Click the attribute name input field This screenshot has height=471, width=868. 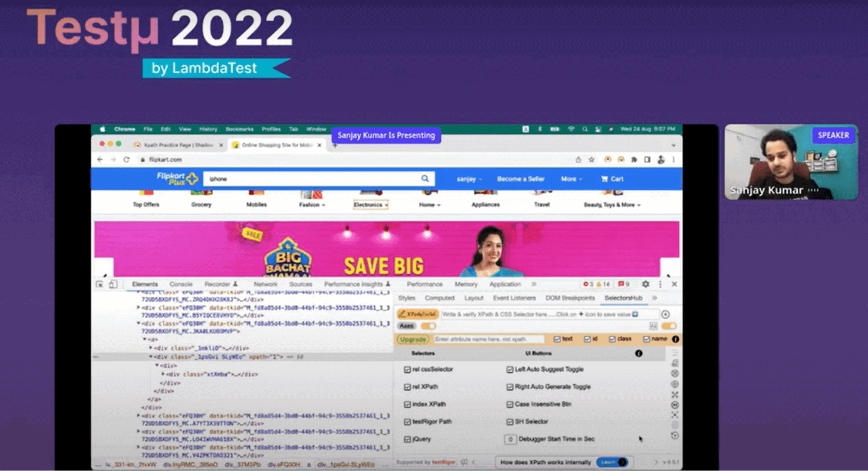tap(488, 339)
